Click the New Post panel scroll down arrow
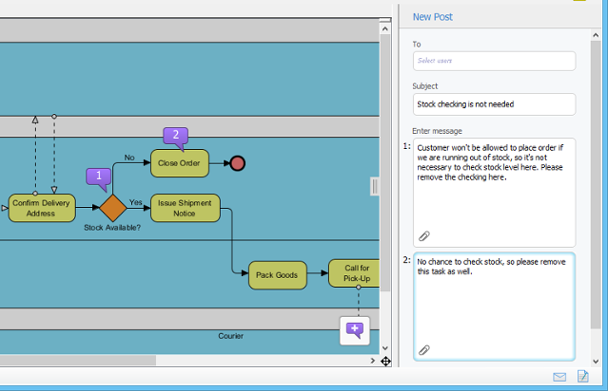Screen dimensions: 608x391 click(596, 362)
